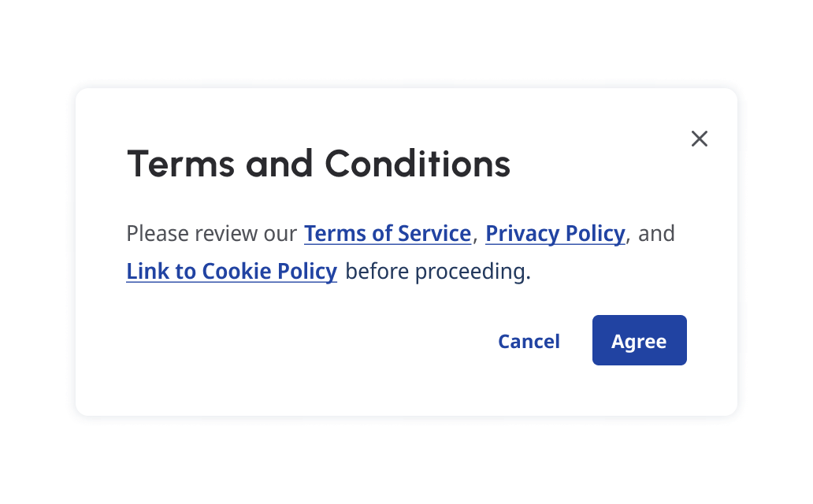Click the "Please review our" text
The width and height of the screenshot is (813, 504).
click(212, 234)
